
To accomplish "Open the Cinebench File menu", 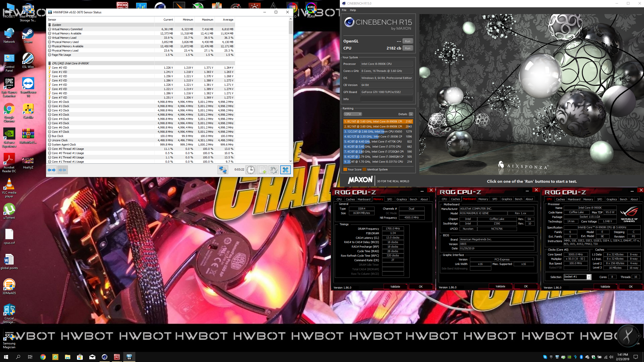I will [x=344, y=10].
